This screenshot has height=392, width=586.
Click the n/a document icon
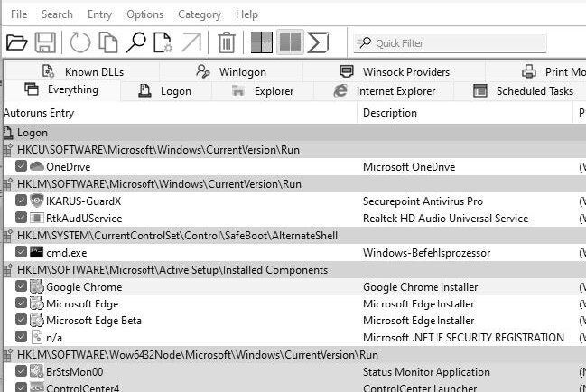click(37, 337)
